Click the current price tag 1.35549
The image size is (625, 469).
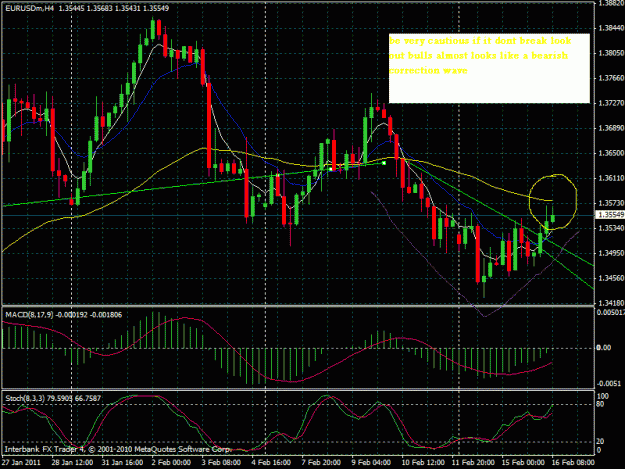(x=611, y=215)
